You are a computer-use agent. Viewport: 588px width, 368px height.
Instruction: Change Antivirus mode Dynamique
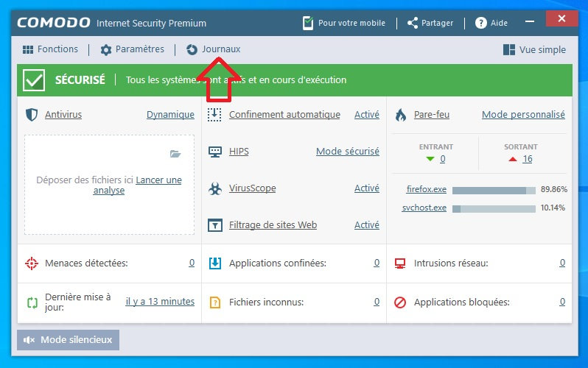pyautogui.click(x=170, y=115)
